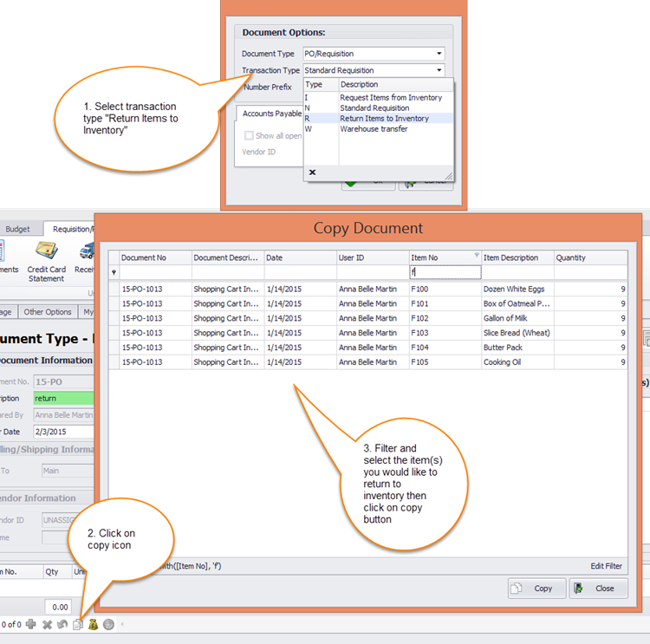Viewport: 650px width, 644px height.
Task: Click the Item No filter input field
Action: [x=445, y=272]
